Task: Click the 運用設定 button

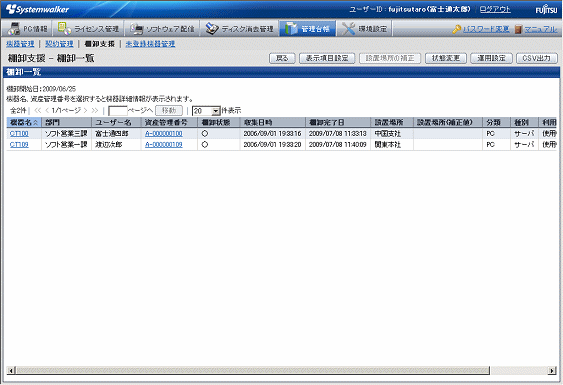Action: (x=491, y=58)
